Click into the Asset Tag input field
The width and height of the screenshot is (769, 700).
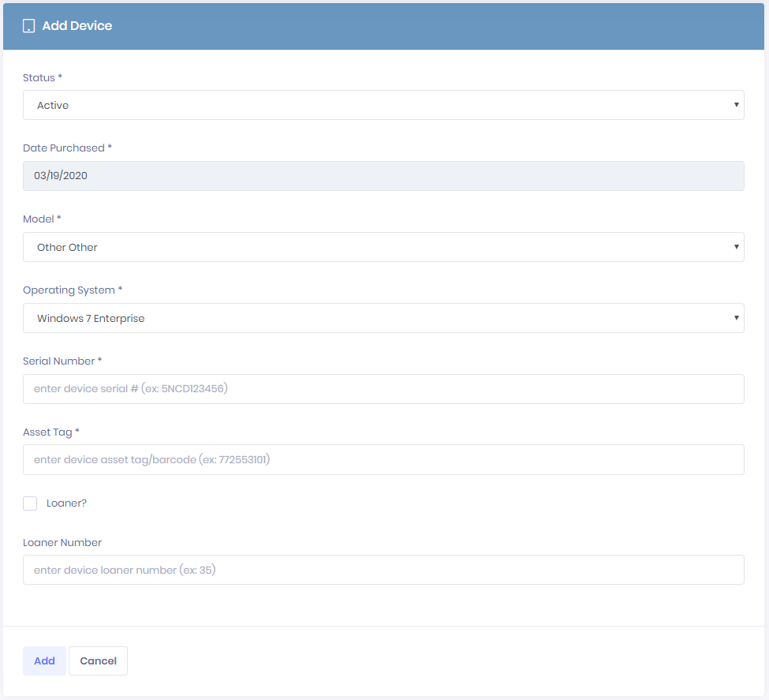[x=383, y=459]
